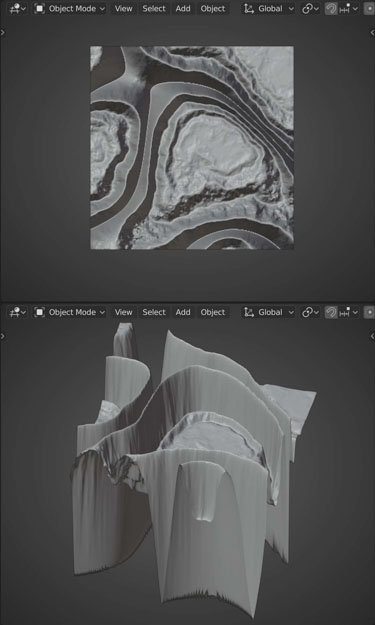The image size is (375, 625).
Task: Open snapping options dropdown in top viewport
Action: point(348,8)
